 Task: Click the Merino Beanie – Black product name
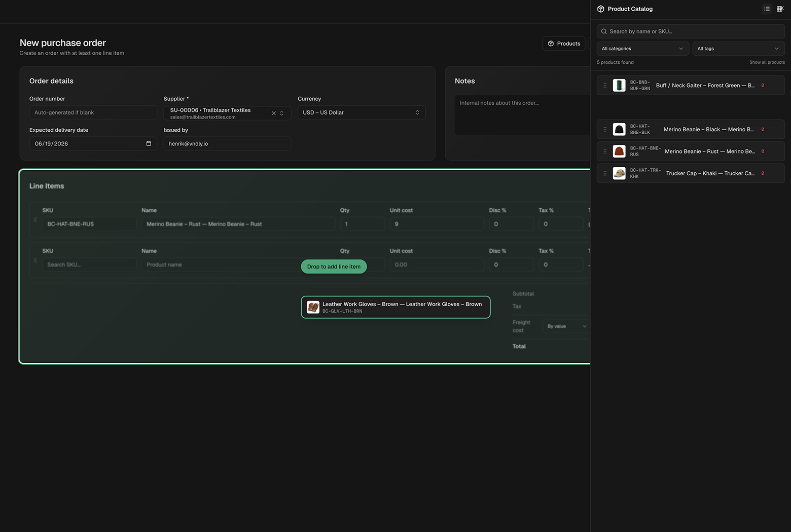[x=708, y=130]
